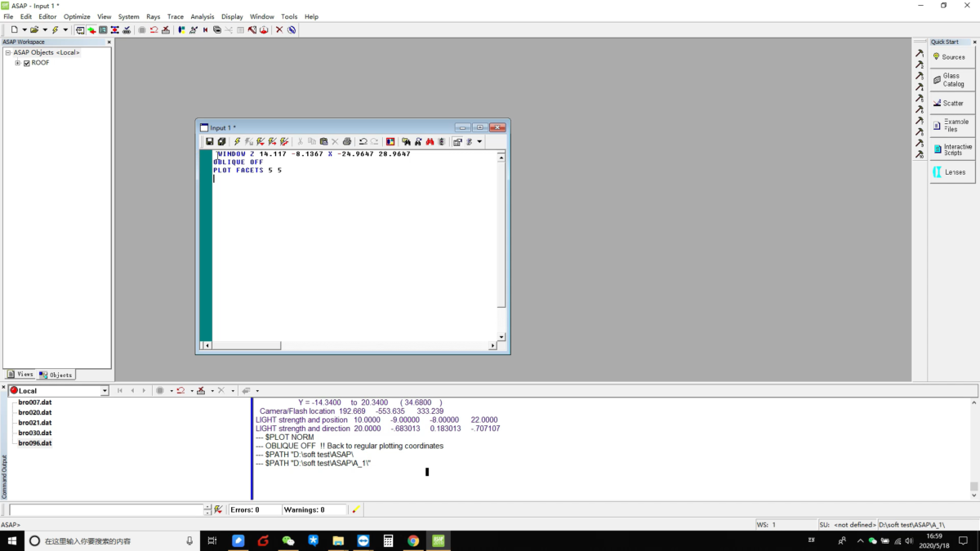
Task: Switch to the Views tab in workspace panel
Action: [x=20, y=375]
